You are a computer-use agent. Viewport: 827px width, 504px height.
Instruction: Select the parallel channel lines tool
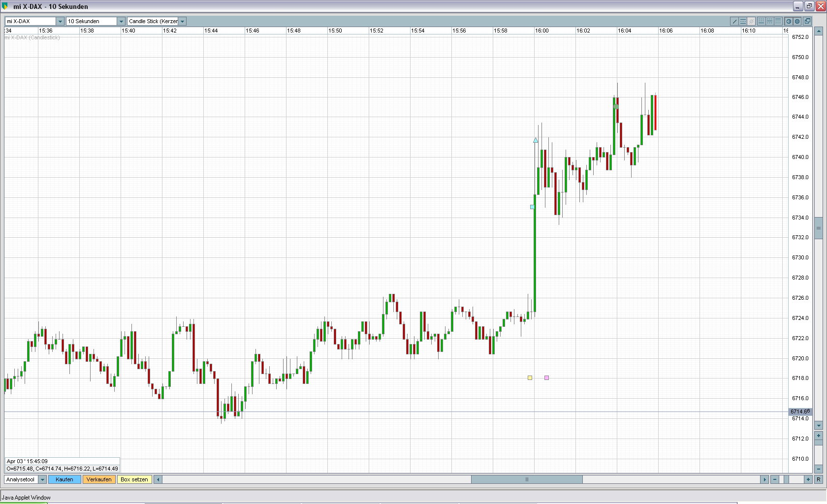click(x=743, y=21)
